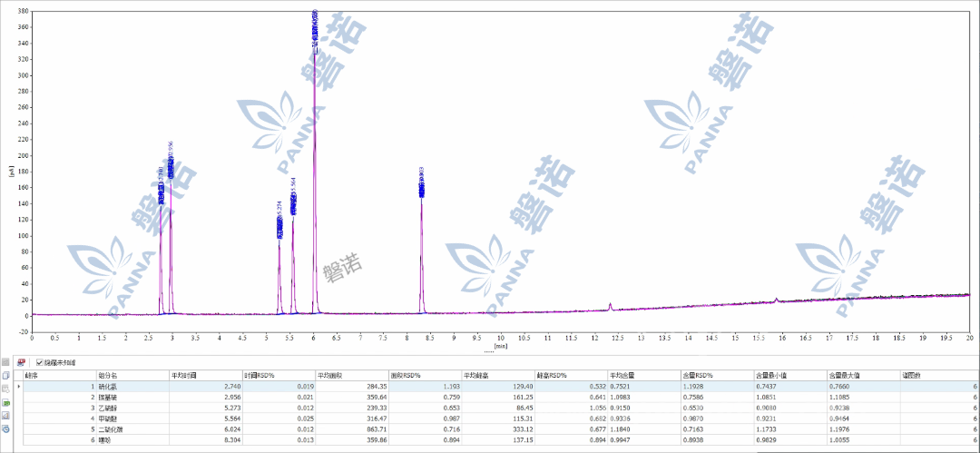Screen dimensions: 980x453
Task: Click the gray square icon atop left sidebar
Action: [5, 362]
